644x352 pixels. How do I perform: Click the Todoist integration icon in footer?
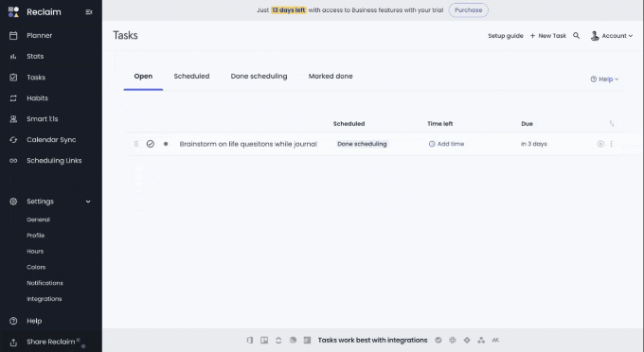307,340
